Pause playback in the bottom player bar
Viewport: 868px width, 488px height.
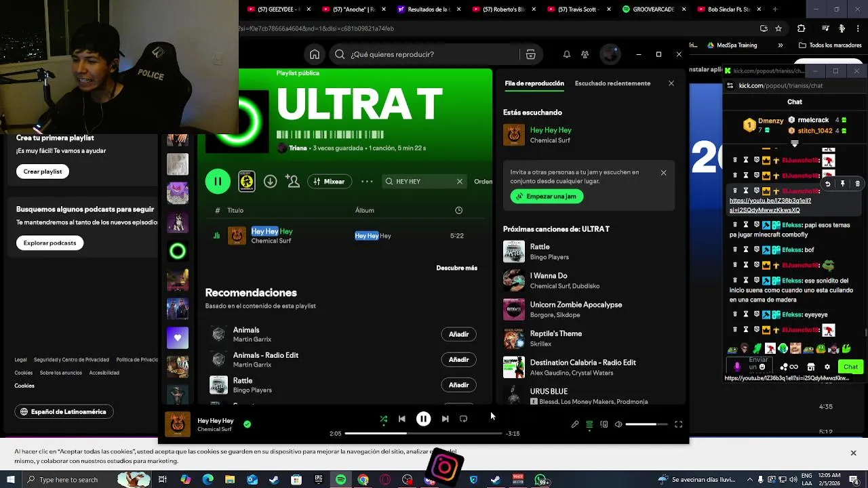(423, 419)
